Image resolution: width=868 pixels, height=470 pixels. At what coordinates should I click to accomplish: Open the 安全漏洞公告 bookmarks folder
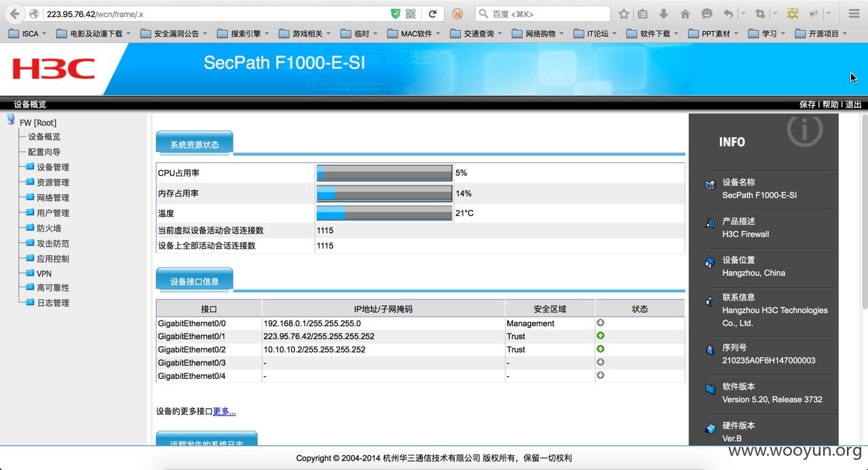click(x=174, y=33)
